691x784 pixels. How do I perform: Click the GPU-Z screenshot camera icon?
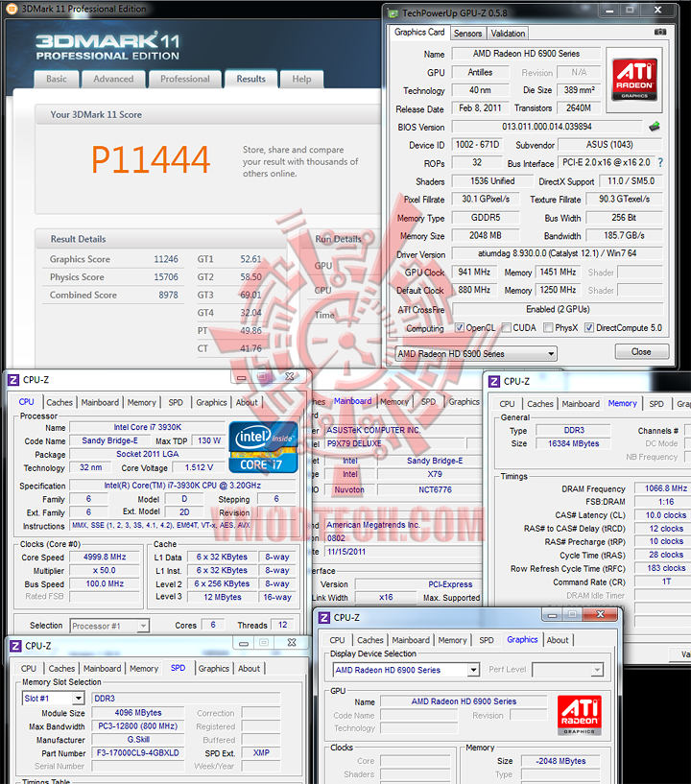[660, 32]
